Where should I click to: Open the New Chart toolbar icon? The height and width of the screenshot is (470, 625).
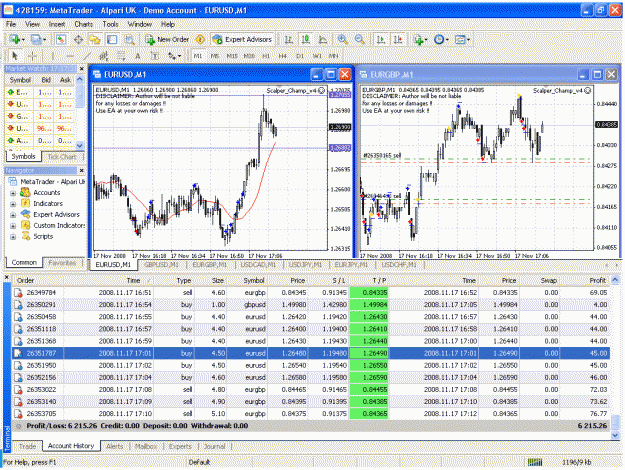[15, 39]
